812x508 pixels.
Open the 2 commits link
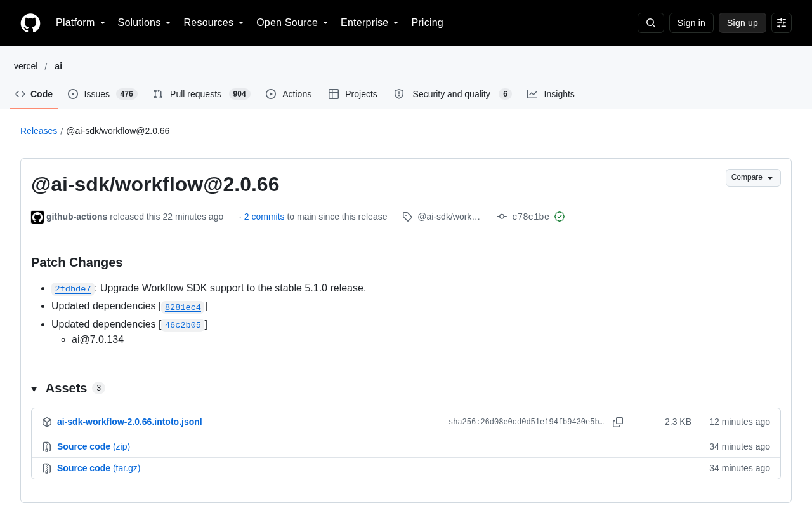265,217
